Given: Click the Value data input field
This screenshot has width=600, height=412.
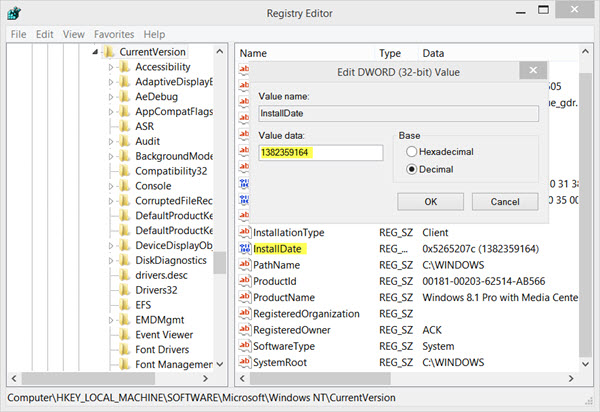Looking at the screenshot, I should pyautogui.click(x=321, y=153).
